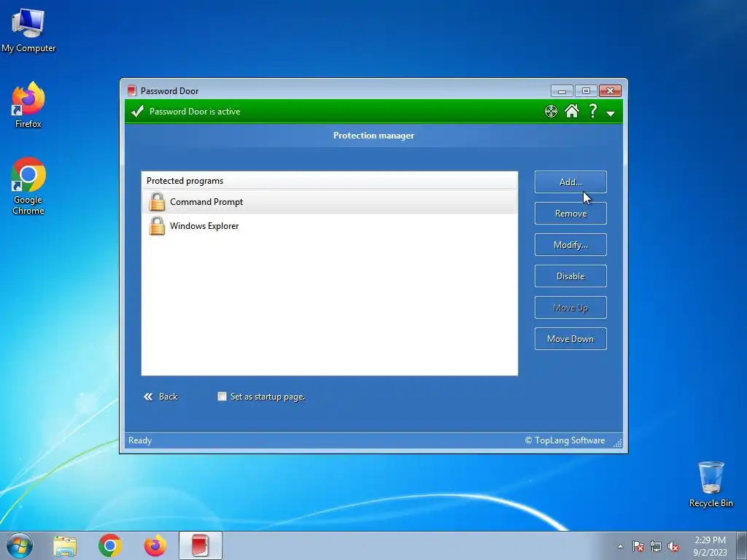
Task: Remove the selected protected program
Action: (570, 214)
